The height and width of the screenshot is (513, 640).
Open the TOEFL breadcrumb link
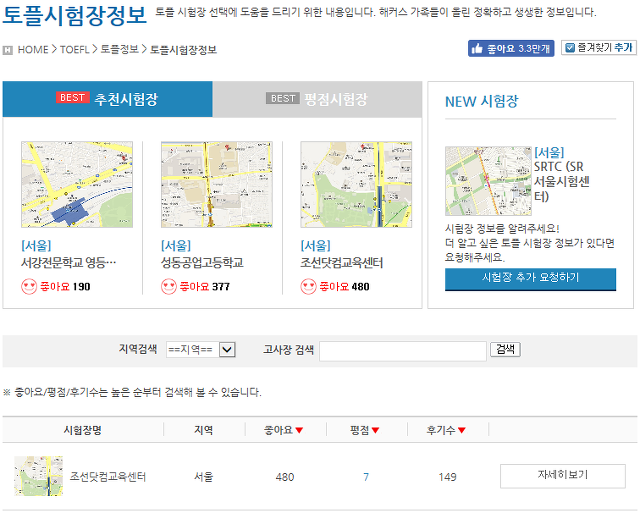click(75, 50)
